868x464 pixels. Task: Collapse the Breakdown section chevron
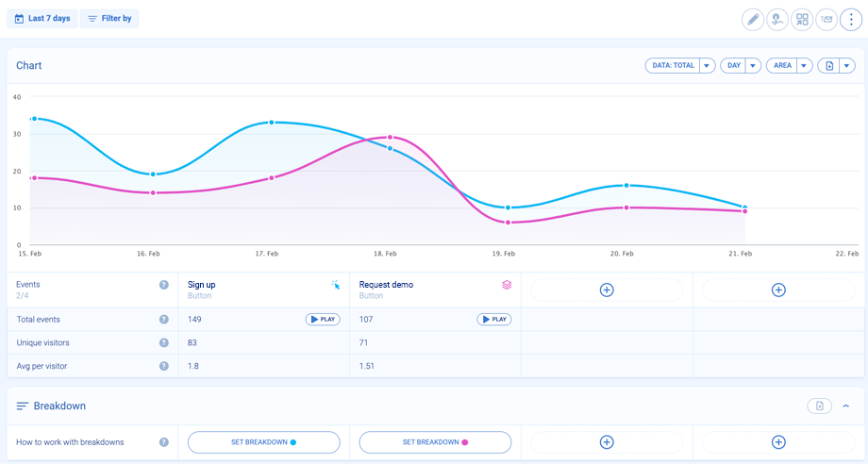pos(846,406)
